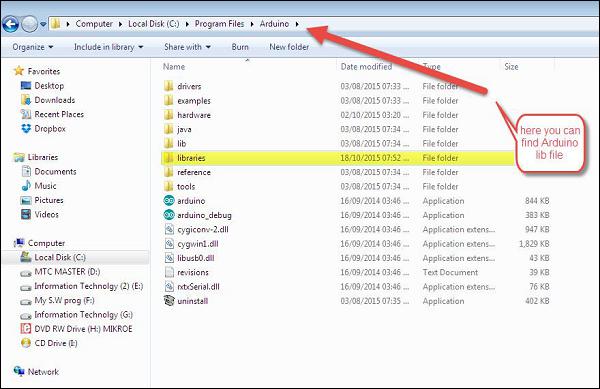Select Computer in the address breadcrumb
Image resolution: width=600 pixels, height=389 pixels.
point(94,24)
